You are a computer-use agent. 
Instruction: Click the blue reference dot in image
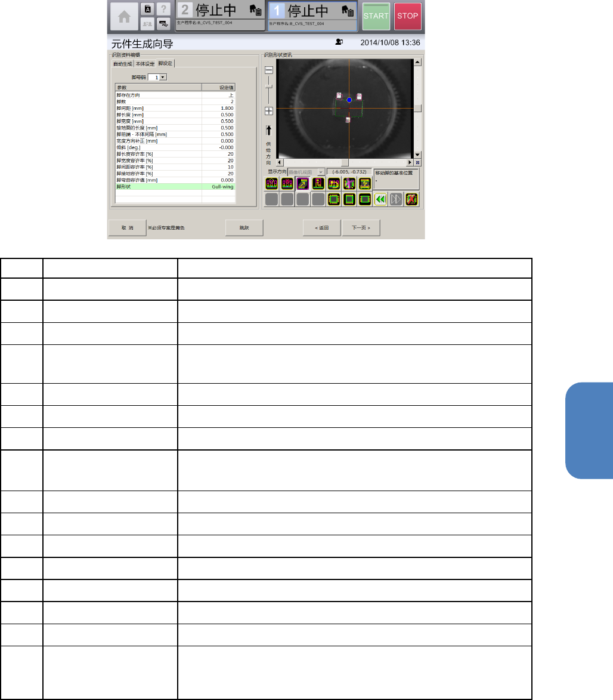(349, 100)
